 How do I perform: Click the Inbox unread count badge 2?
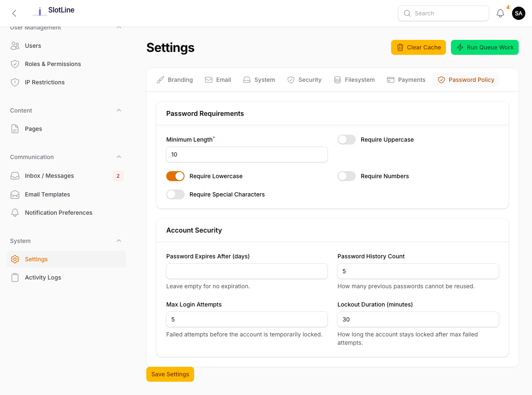[118, 176]
